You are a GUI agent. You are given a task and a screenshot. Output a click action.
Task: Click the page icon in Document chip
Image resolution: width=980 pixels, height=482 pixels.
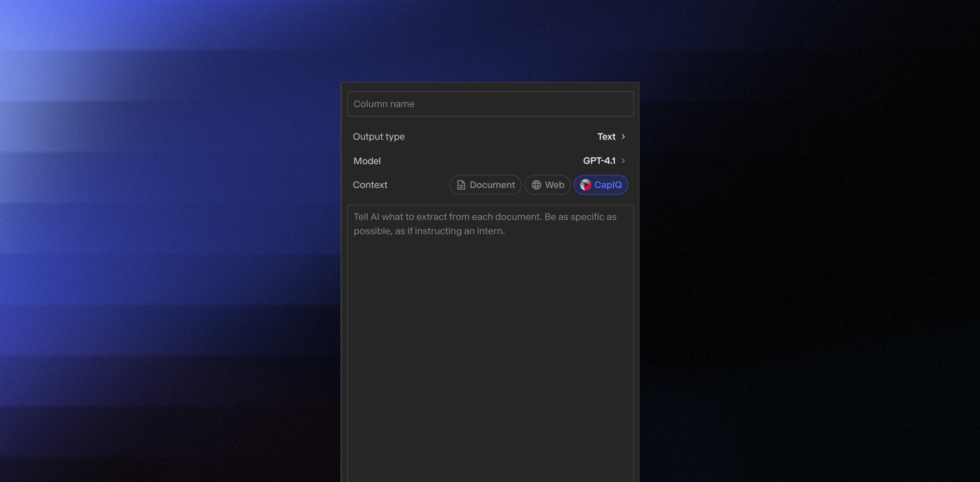pyautogui.click(x=461, y=185)
